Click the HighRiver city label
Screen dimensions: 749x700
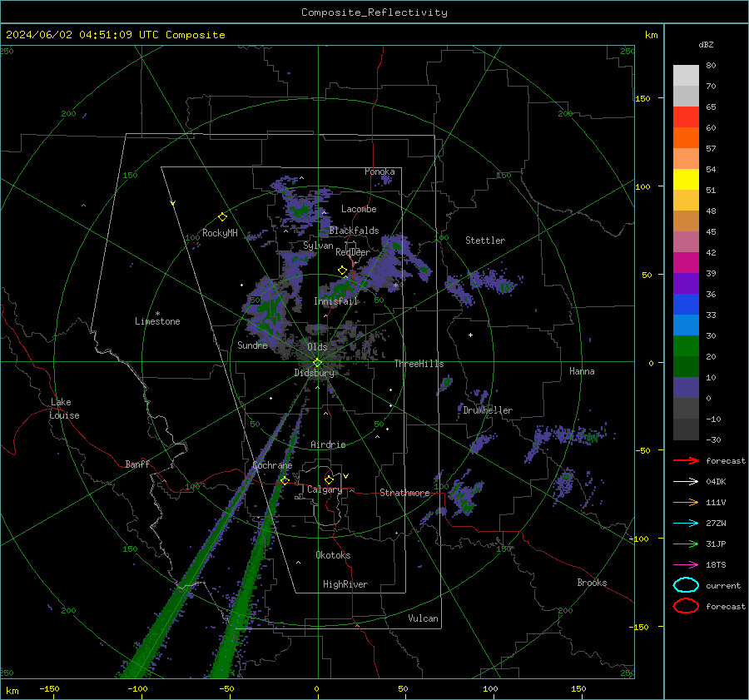[x=345, y=584]
